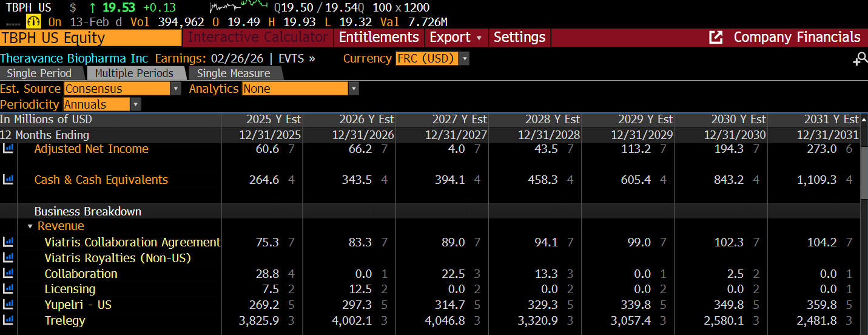Screen dimensions: 868x335
Task: Open the Currency FRC (USD) dropdown
Action: coord(432,59)
